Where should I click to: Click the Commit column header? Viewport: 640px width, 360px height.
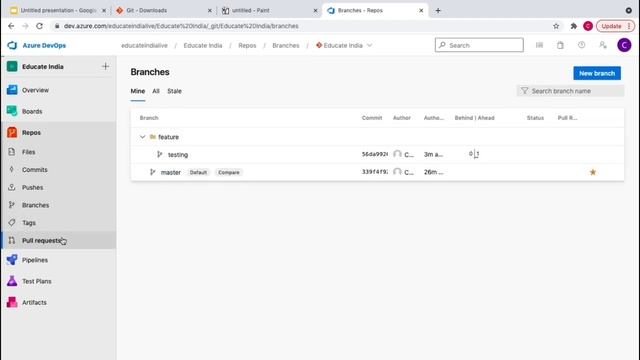pos(372,118)
